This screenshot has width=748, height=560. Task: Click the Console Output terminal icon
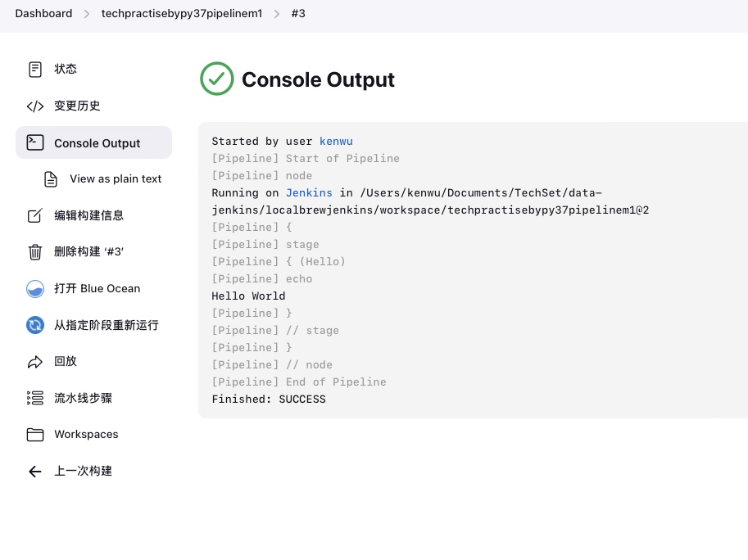point(35,142)
